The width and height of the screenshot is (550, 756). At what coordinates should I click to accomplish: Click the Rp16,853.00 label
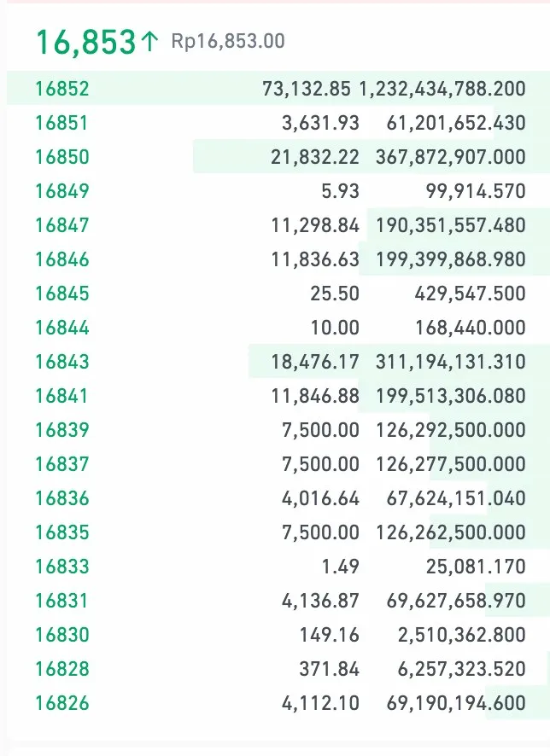click(228, 39)
